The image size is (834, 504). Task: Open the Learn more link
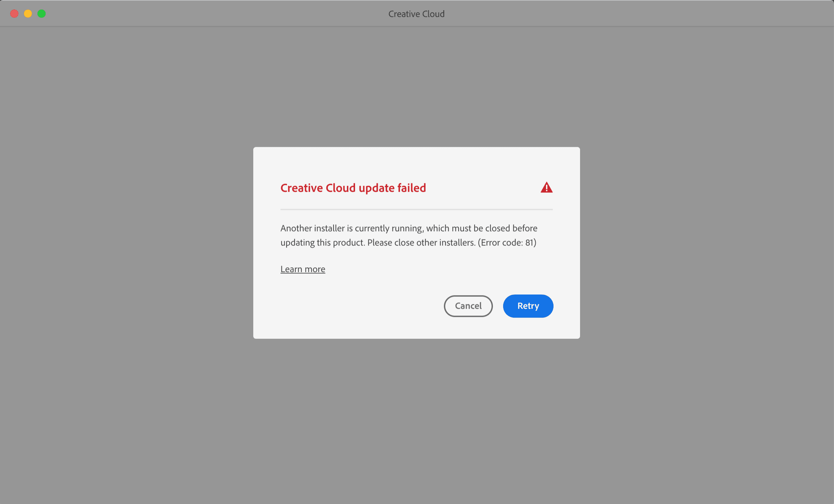click(303, 269)
